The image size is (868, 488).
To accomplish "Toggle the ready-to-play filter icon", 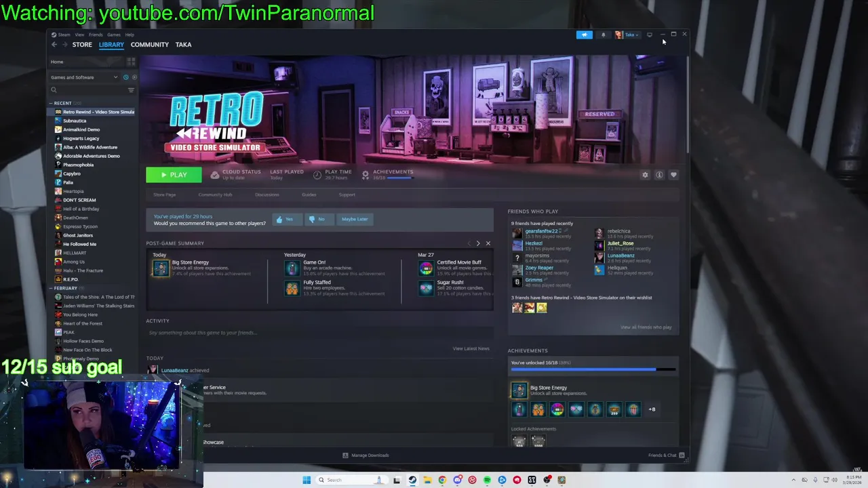I will (134, 77).
